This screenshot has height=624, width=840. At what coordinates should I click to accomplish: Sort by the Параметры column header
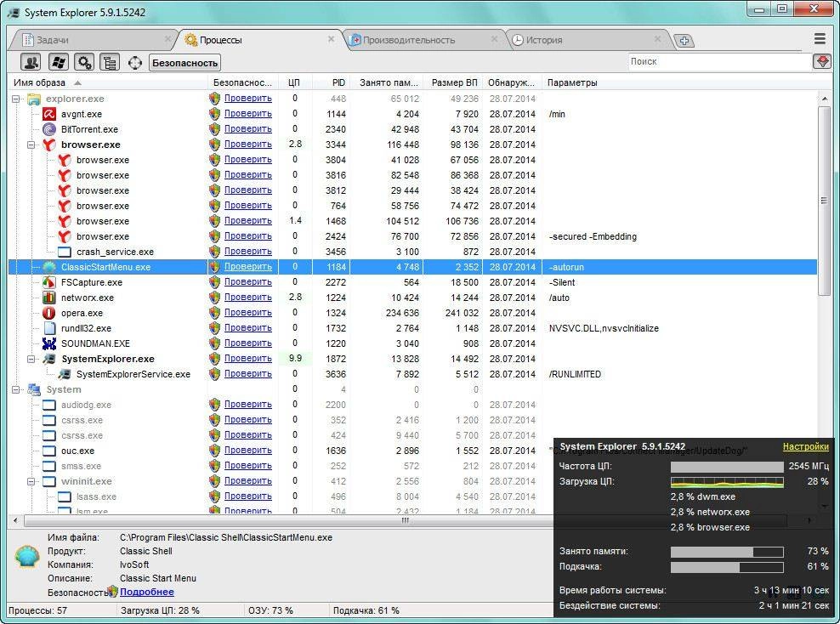[x=680, y=82]
